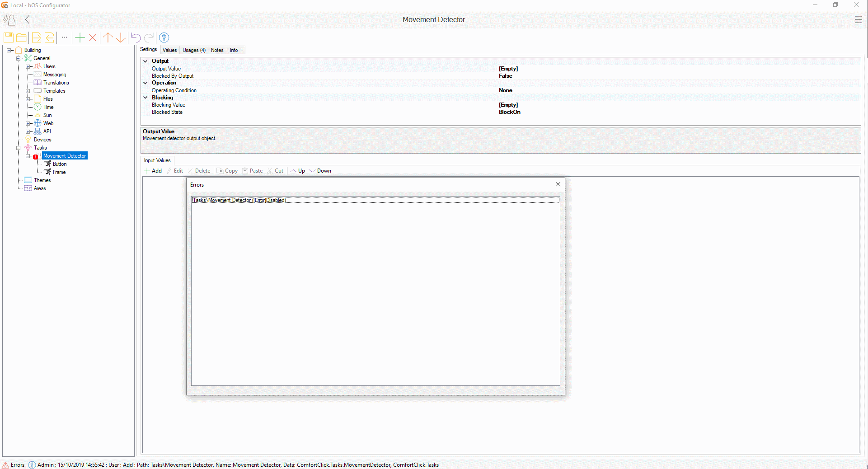The image size is (868, 469).
Task: Click the purple undo arrow icon
Action: tap(136, 38)
